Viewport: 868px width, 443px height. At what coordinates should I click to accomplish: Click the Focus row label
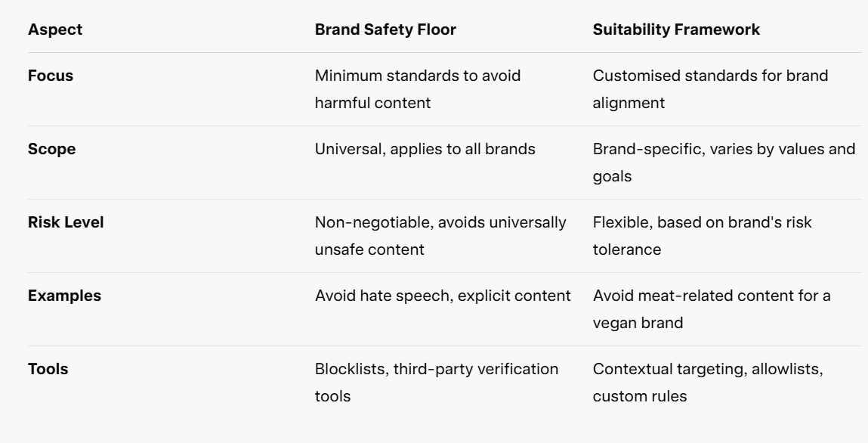click(51, 76)
